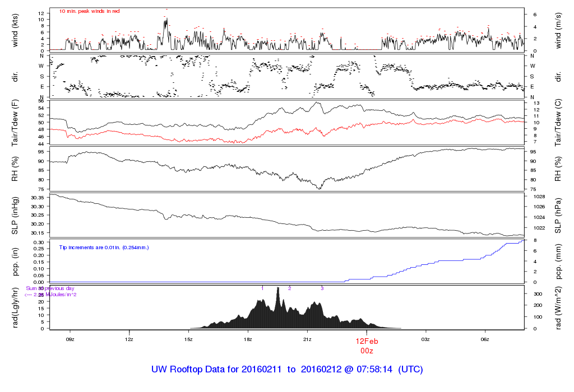Click purple marker '2' above radiation plot
Image resolution: width=574 pixels, height=392 pixels.
[290, 288]
